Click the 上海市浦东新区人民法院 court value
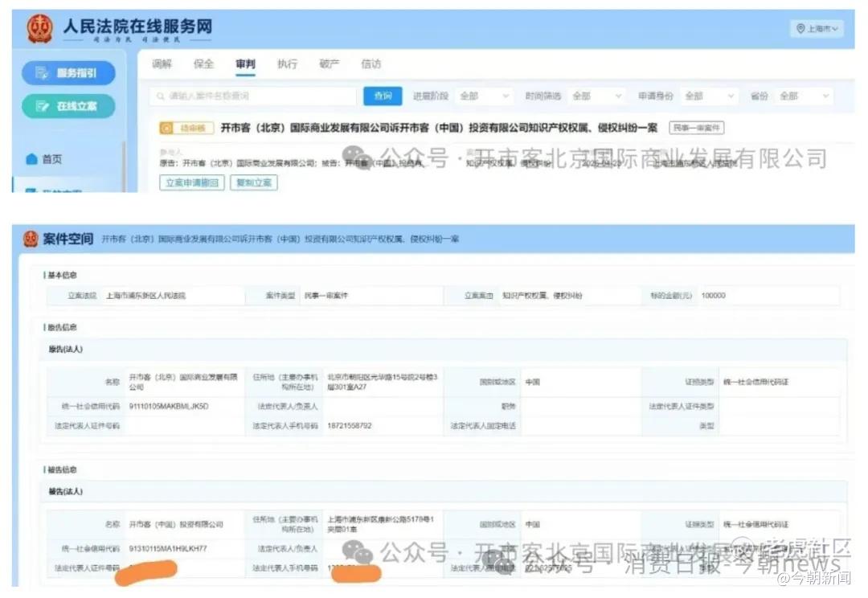 coord(145,296)
